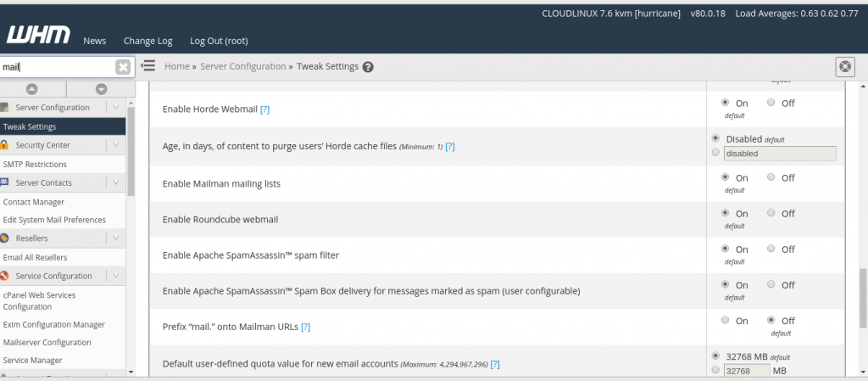Set Enable Horde Webmail to On
868x381 pixels.
point(725,103)
